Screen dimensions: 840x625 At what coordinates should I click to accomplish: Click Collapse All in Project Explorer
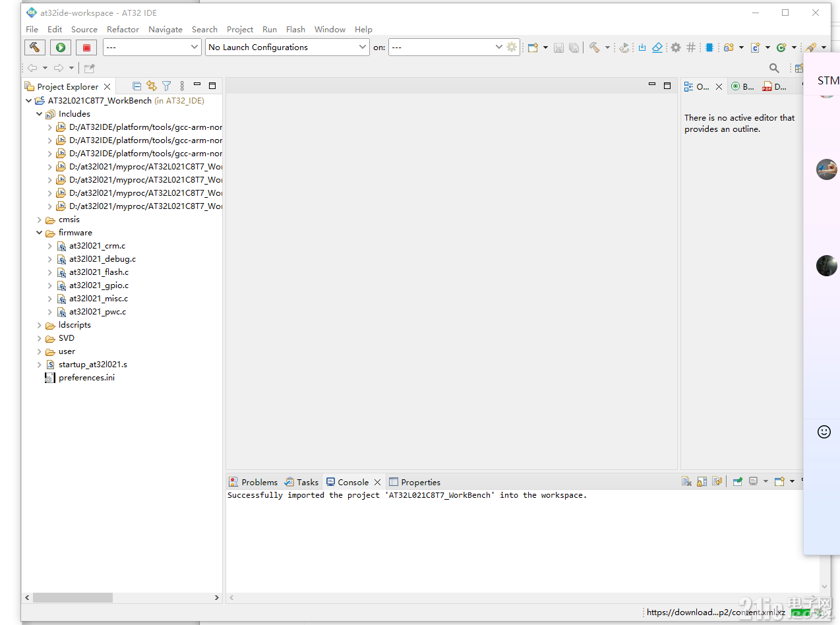coord(136,86)
